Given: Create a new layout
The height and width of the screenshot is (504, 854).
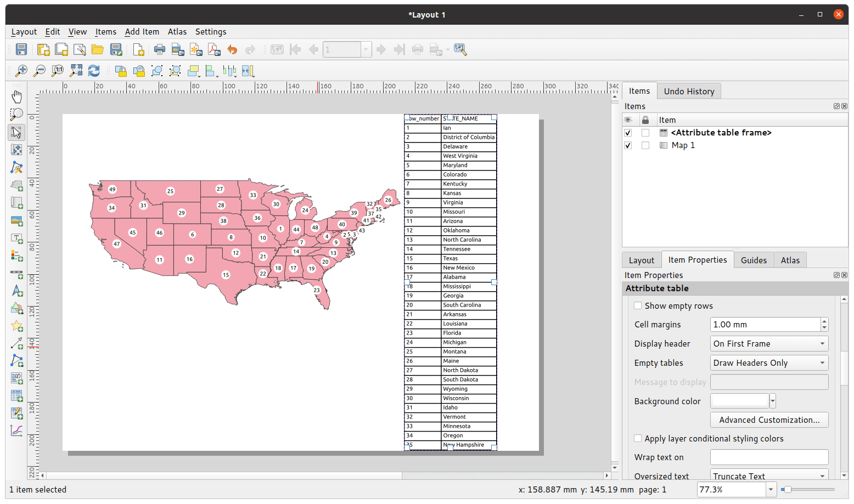Looking at the screenshot, I should pos(43,49).
